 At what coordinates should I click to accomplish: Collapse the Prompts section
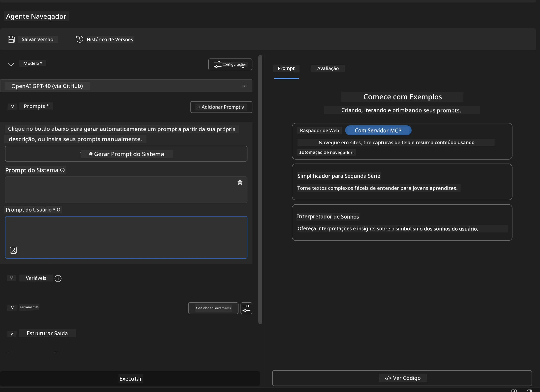[x=12, y=107]
